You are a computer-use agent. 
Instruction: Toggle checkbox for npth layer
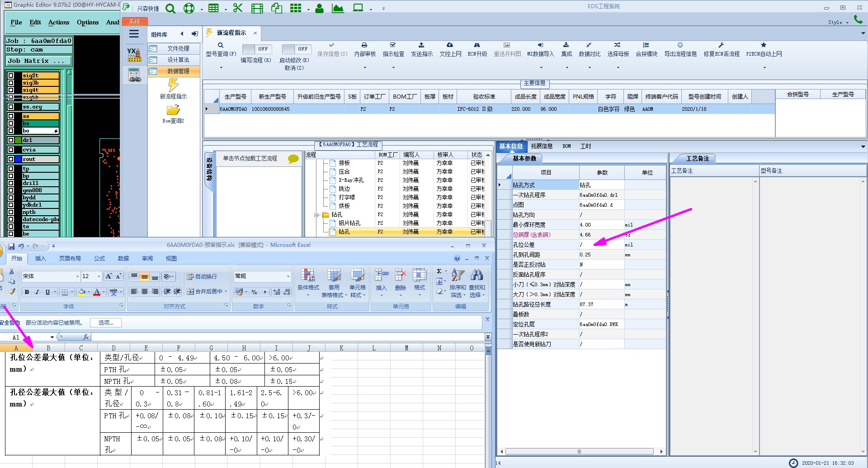tap(11, 212)
